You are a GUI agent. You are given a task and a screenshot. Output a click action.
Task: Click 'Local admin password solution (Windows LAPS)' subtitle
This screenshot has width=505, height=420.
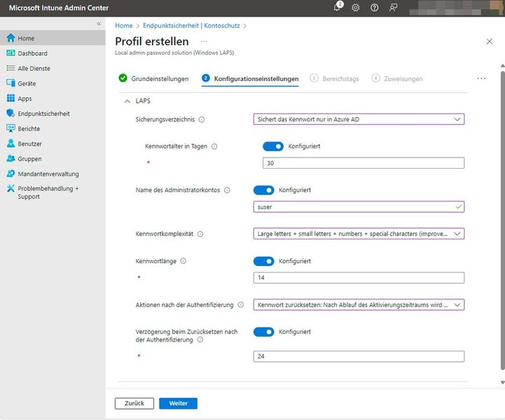[174, 52]
